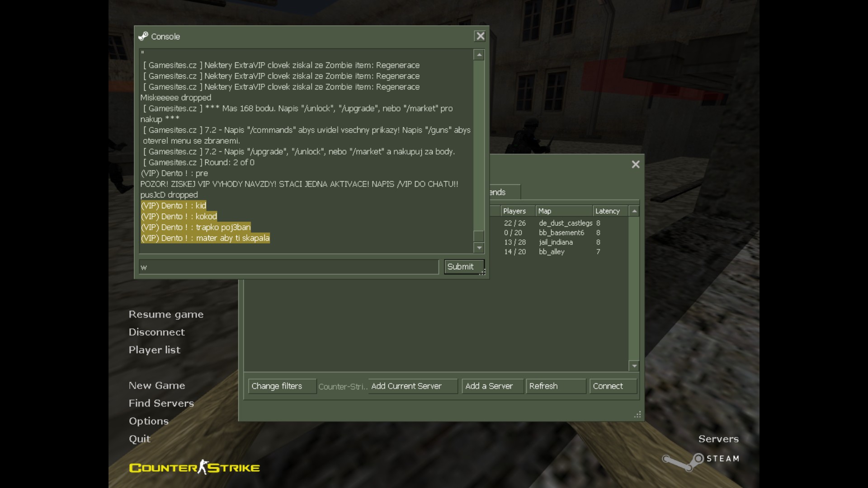This screenshot has height=488, width=868.
Task: Click the console scrollbar thumb
Action: pyautogui.click(x=479, y=236)
